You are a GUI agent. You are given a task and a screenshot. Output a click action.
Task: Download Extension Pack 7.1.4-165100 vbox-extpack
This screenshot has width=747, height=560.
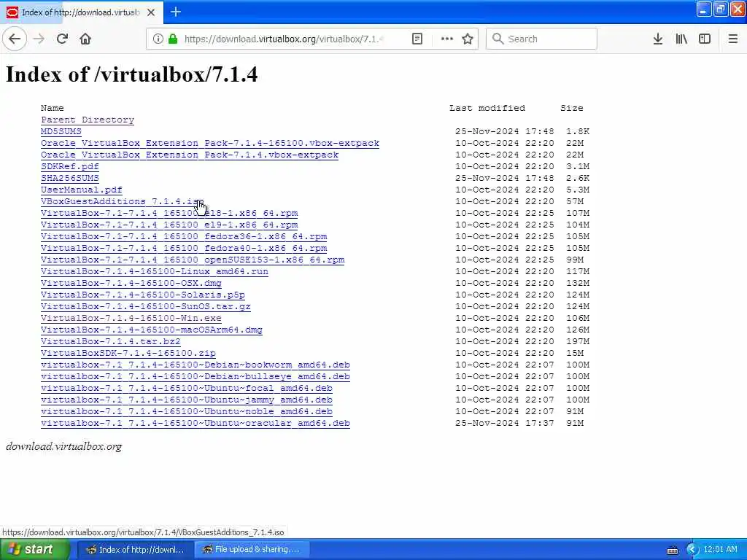point(210,144)
